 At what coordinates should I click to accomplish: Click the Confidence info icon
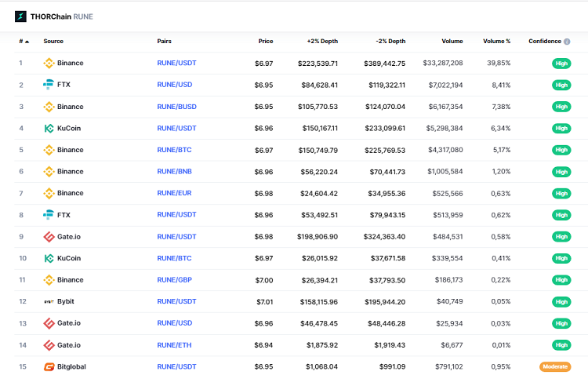pyautogui.click(x=567, y=42)
